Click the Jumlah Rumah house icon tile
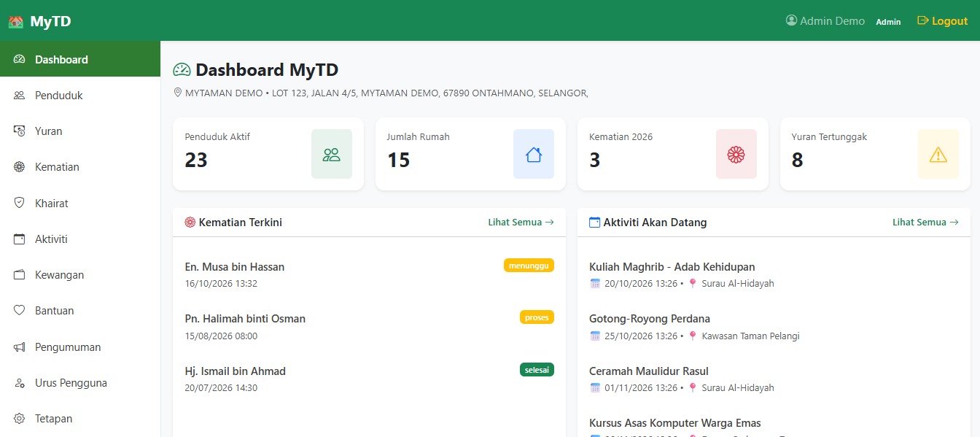980x437 pixels. point(534,154)
